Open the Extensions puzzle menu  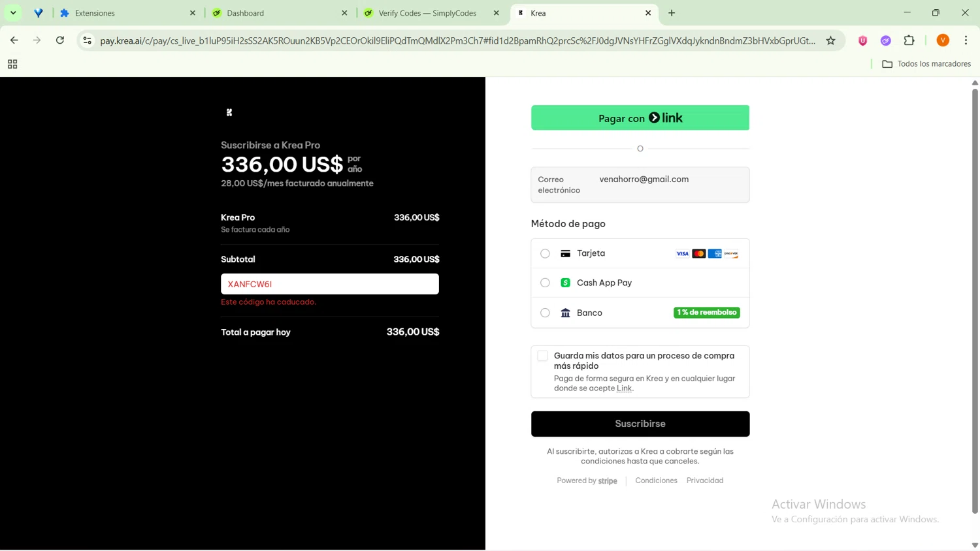tap(909, 40)
